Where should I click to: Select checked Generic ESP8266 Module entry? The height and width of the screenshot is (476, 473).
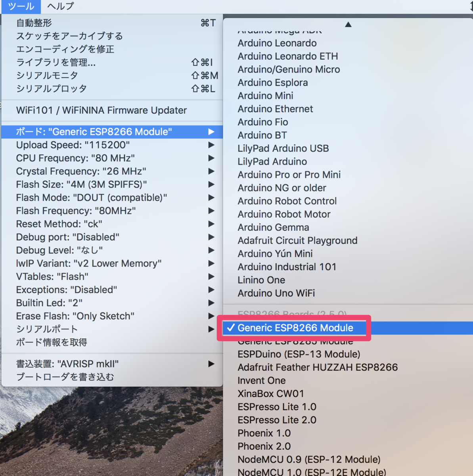point(348,328)
